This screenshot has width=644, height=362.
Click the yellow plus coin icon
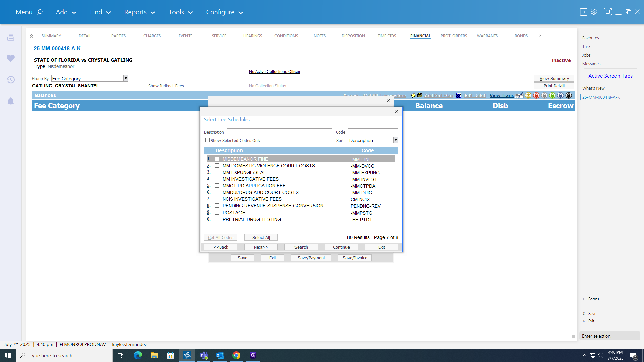click(528, 96)
